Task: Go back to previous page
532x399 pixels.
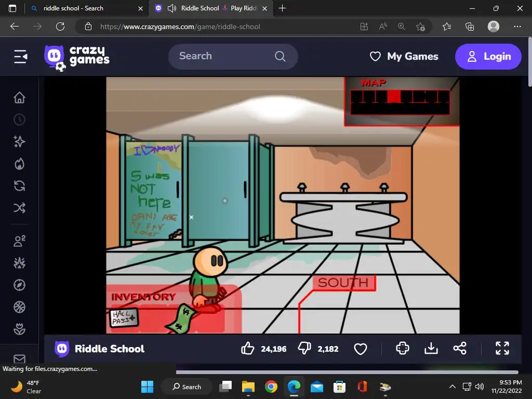Action: (15, 26)
